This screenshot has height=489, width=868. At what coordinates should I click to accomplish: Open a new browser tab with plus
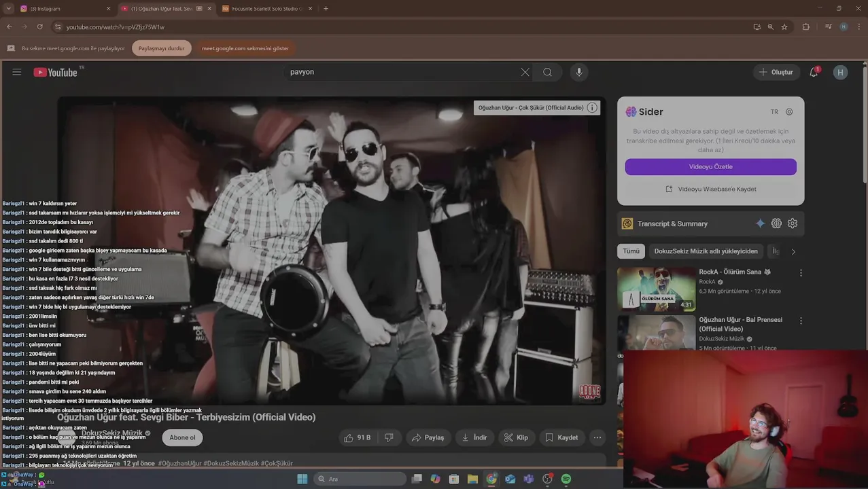point(326,9)
